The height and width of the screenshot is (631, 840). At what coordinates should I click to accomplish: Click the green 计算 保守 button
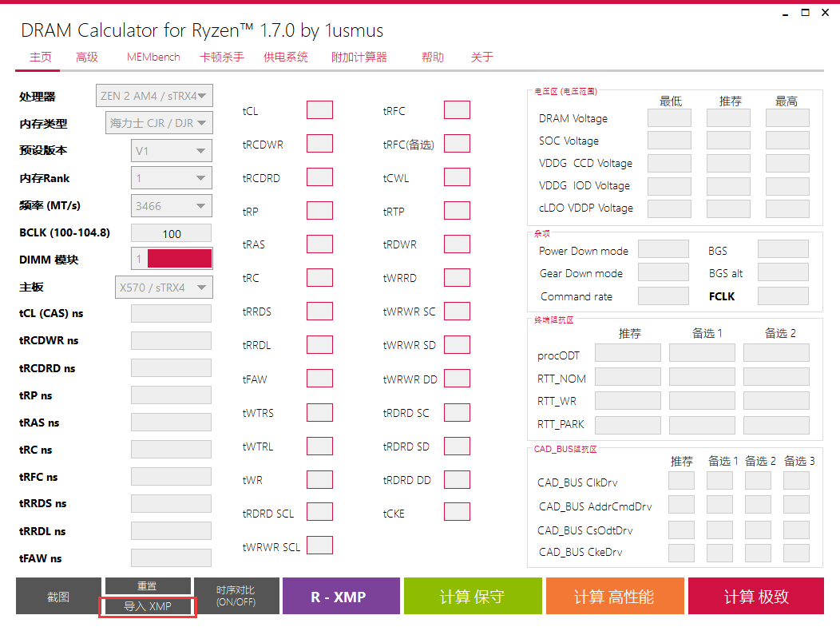pyautogui.click(x=473, y=596)
